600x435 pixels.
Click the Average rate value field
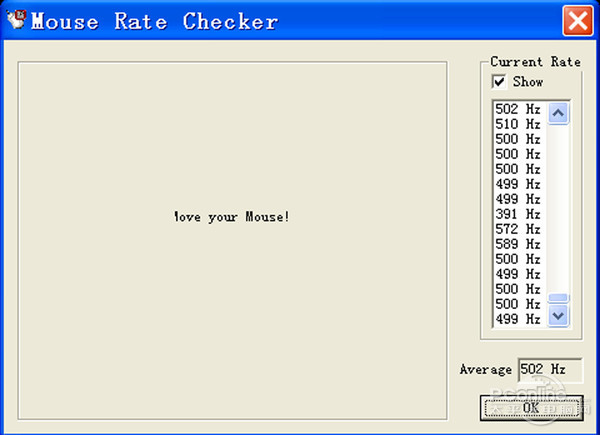548,369
